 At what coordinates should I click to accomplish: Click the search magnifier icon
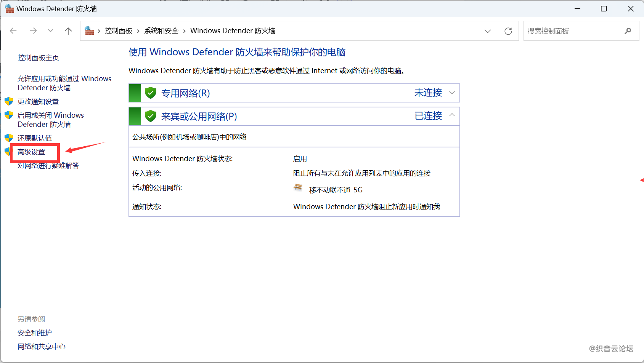628,31
